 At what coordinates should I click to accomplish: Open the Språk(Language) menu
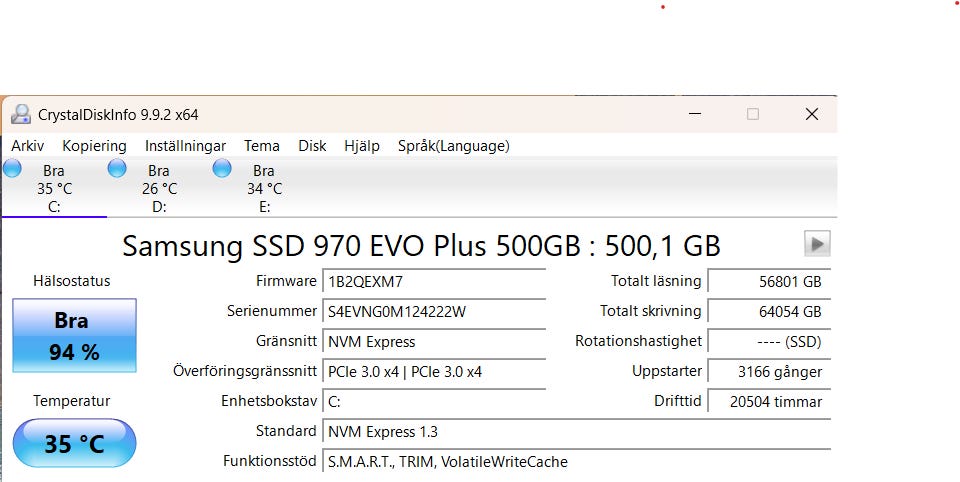click(x=454, y=146)
